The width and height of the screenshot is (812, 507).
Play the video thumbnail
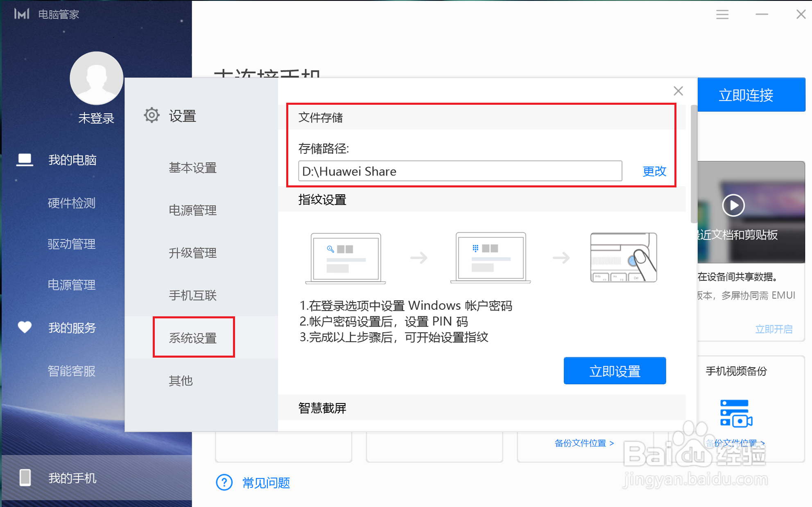pos(733,205)
